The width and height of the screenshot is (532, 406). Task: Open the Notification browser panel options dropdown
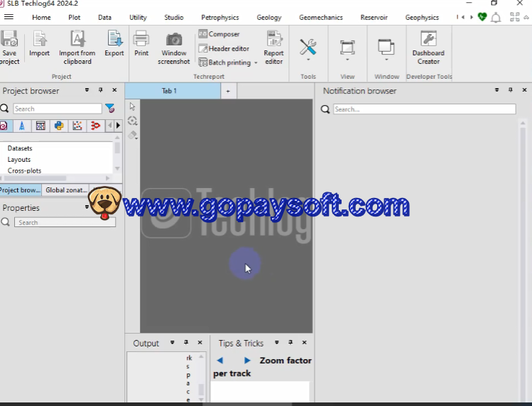(x=496, y=90)
